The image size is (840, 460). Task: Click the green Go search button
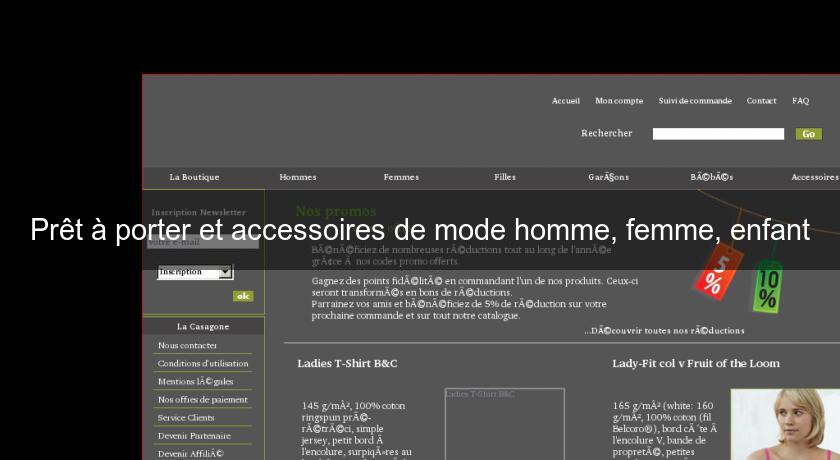click(x=808, y=134)
